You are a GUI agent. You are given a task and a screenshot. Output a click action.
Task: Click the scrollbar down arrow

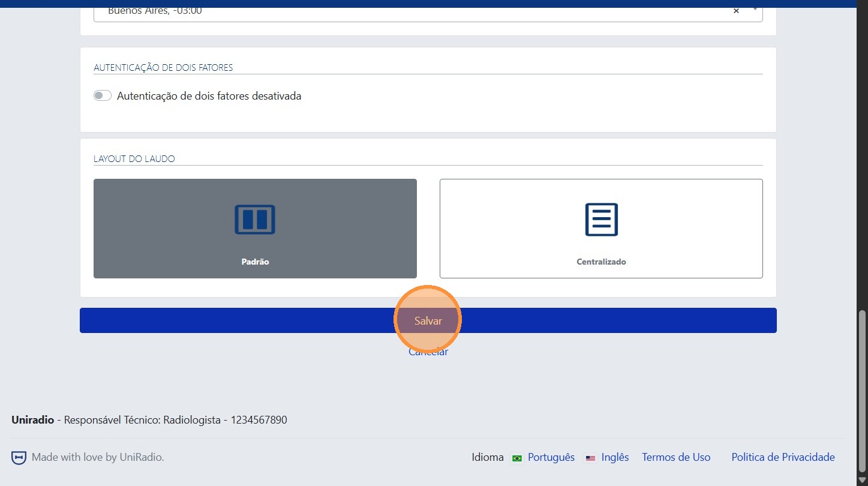(x=862, y=478)
